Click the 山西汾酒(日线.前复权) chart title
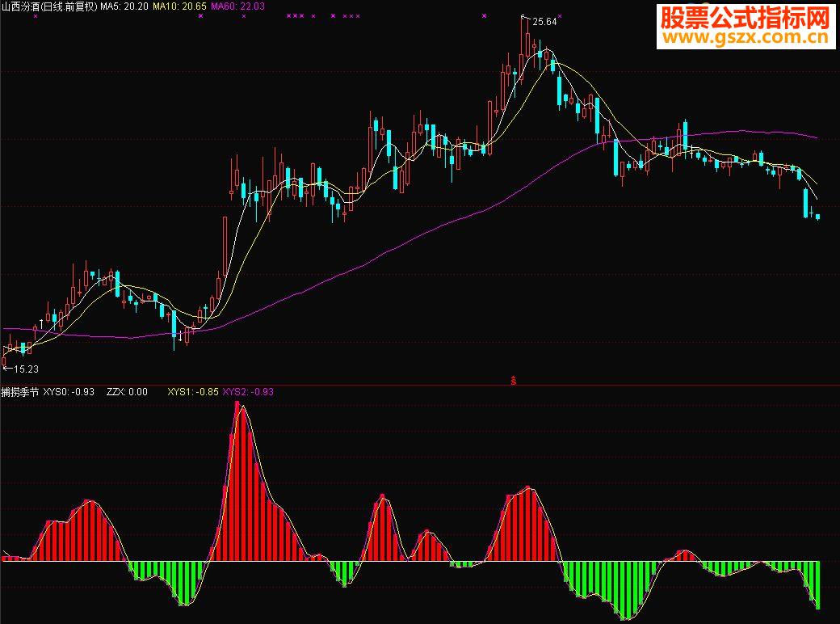This screenshot has height=624, width=840. pos(49,6)
